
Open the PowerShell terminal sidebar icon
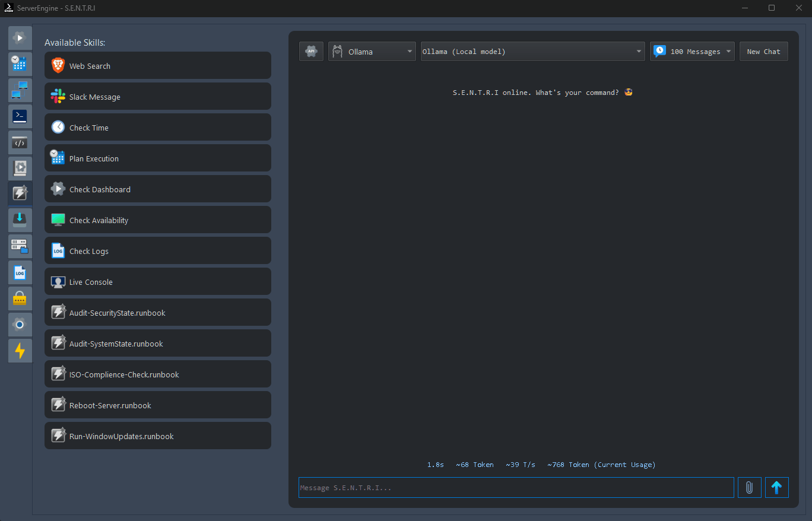coord(20,116)
